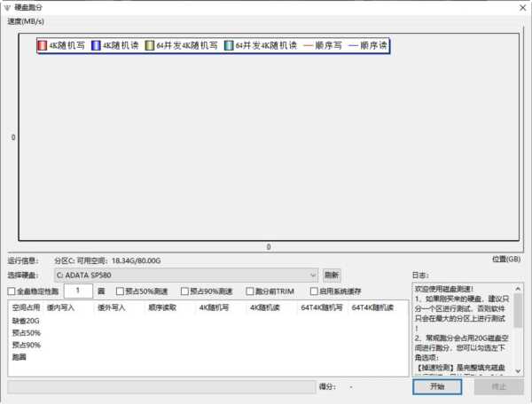Click the 顺序写 line legend marker

pos(310,44)
